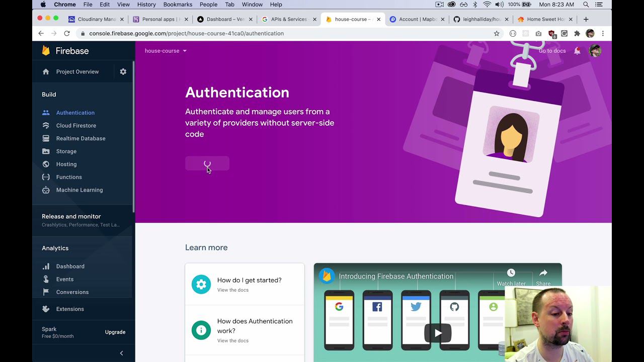The image size is (644, 362).
Task: Select Authentication in the Build section
Action: 75,113
